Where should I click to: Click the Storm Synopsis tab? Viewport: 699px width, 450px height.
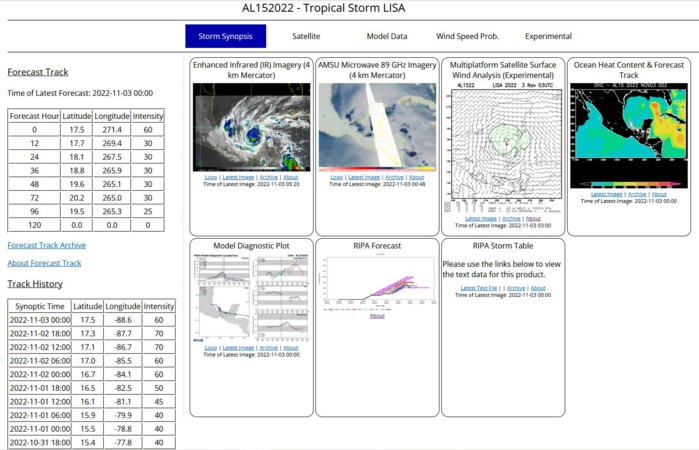coord(225,36)
